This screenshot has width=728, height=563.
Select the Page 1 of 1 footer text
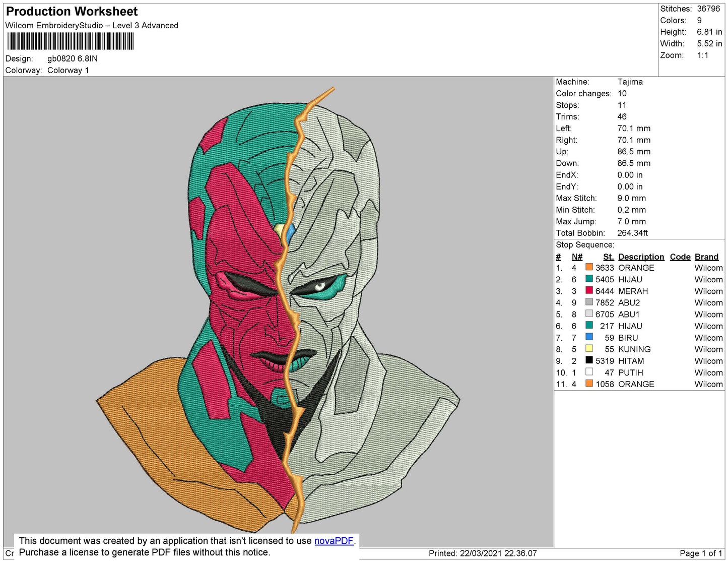click(x=701, y=553)
